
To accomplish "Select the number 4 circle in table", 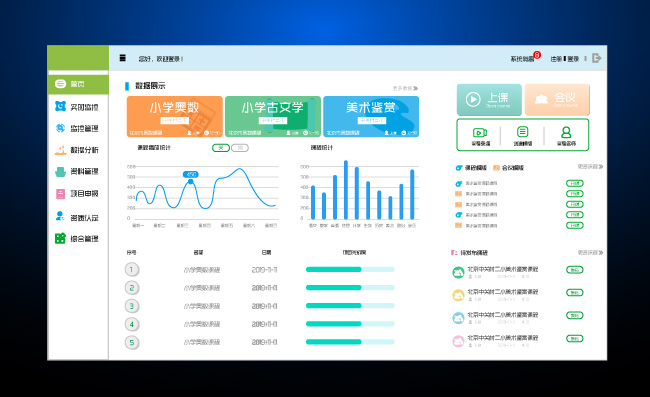I will (x=132, y=324).
